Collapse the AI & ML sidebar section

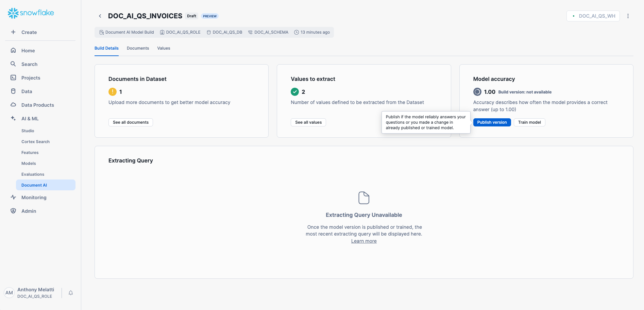(x=30, y=119)
